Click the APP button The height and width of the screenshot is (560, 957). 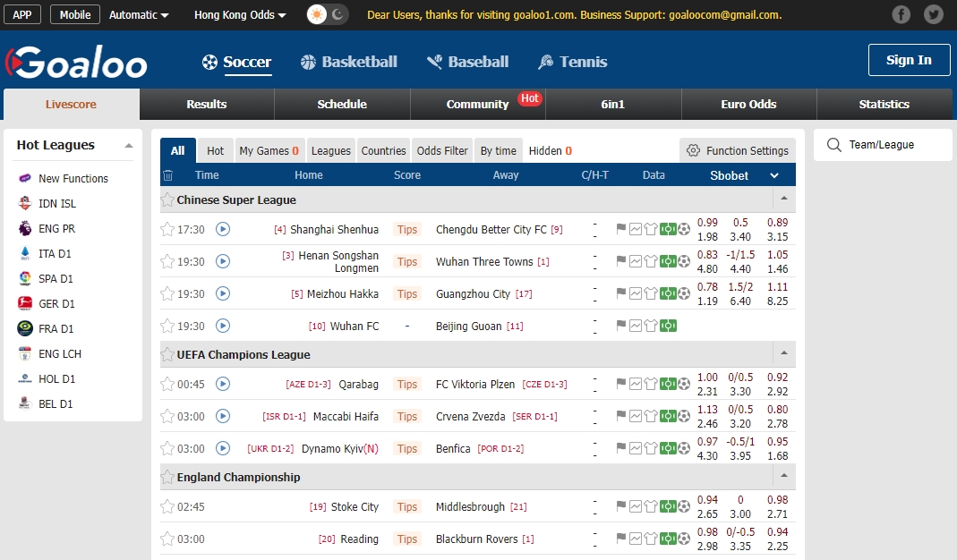click(x=22, y=14)
